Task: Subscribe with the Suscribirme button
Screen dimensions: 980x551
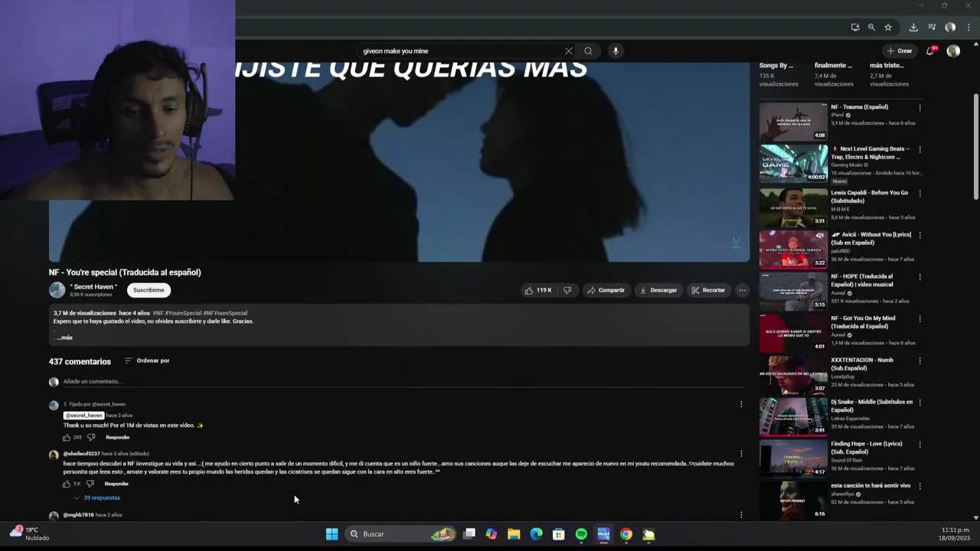Action: pos(149,290)
